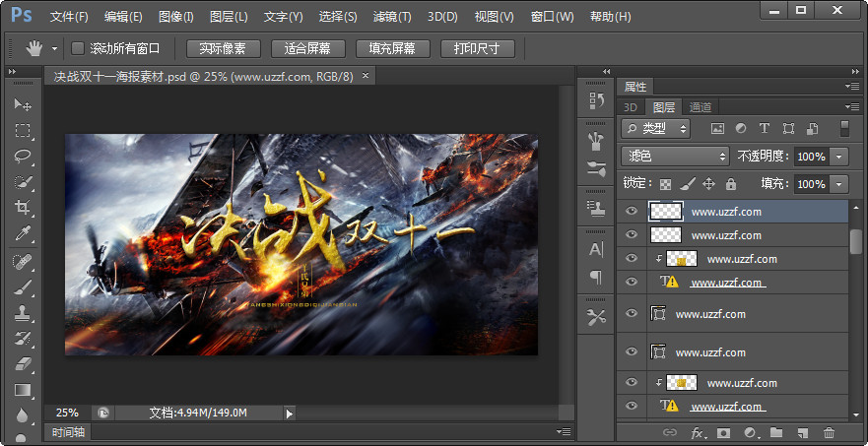Open the Hand tool preset picker arrow
Image resolution: width=868 pixels, height=446 pixels.
pyautogui.click(x=54, y=48)
